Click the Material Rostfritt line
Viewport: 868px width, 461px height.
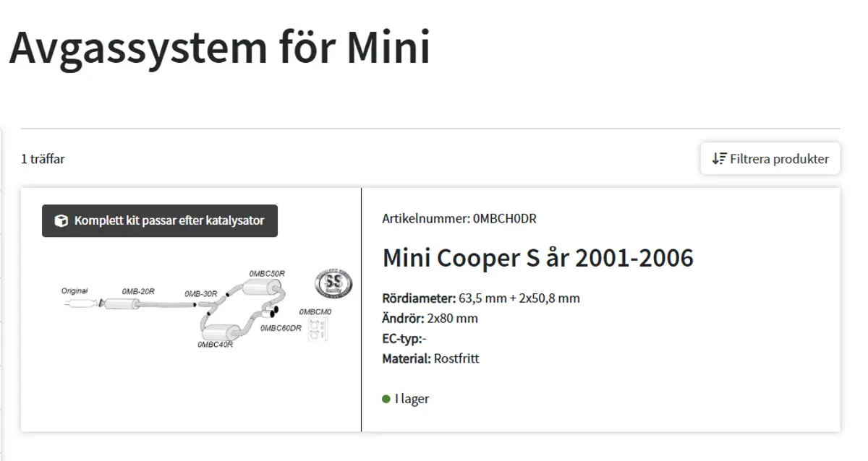pyautogui.click(x=430, y=358)
